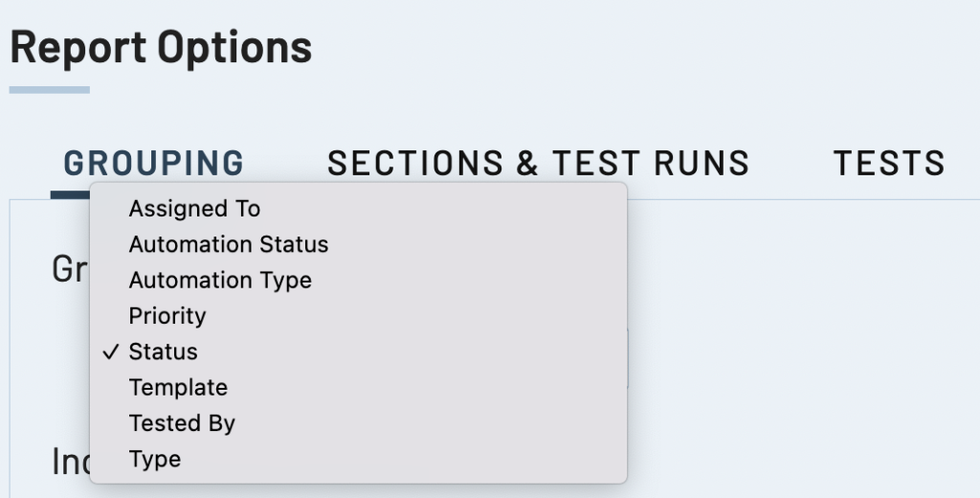This screenshot has width=980, height=498.
Task: Click the Report Options heading
Action: tap(161, 47)
